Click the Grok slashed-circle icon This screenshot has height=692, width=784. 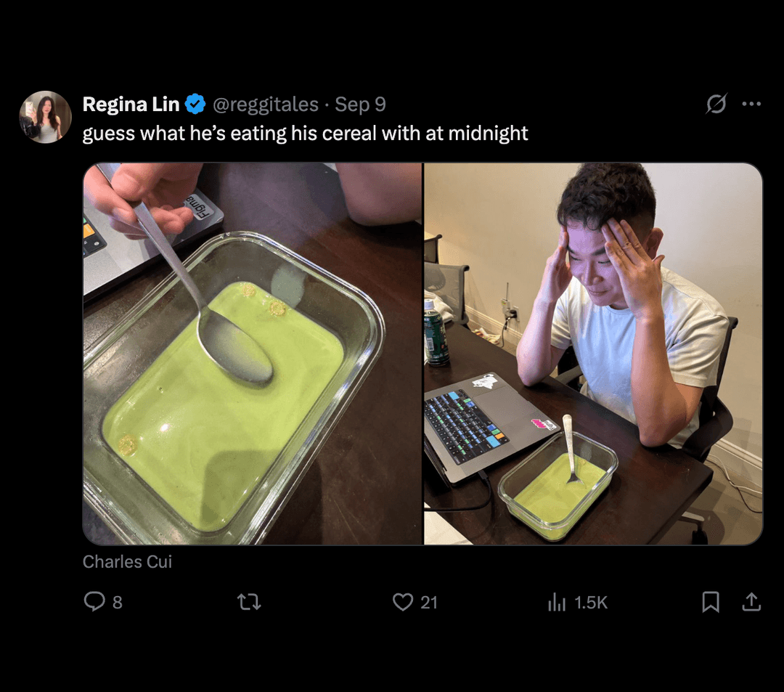coord(716,105)
